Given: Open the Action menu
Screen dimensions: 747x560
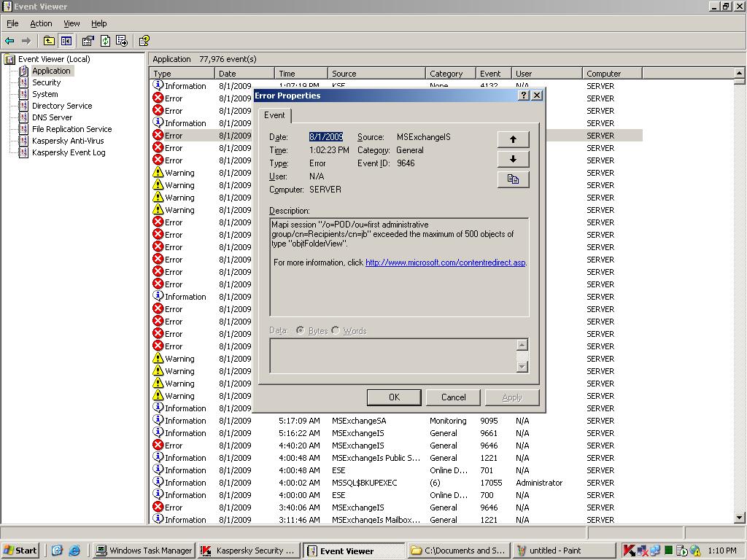Looking at the screenshot, I should (x=40, y=23).
